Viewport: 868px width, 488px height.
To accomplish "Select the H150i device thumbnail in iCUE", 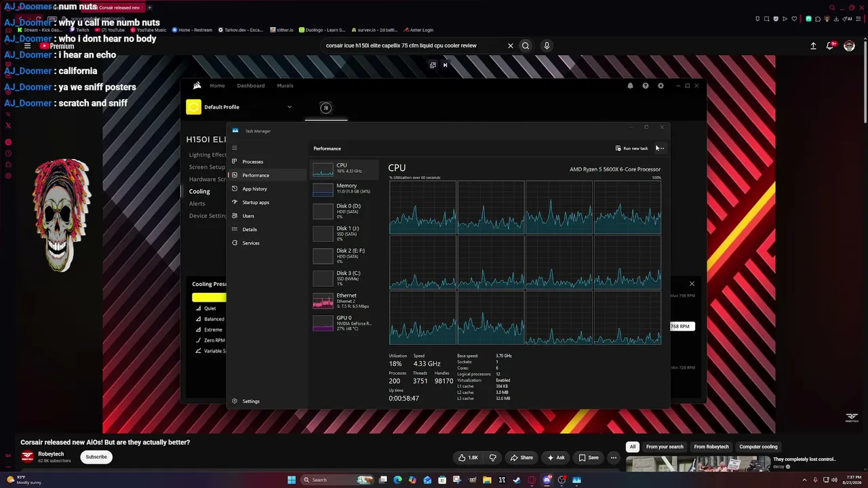I will [325, 108].
